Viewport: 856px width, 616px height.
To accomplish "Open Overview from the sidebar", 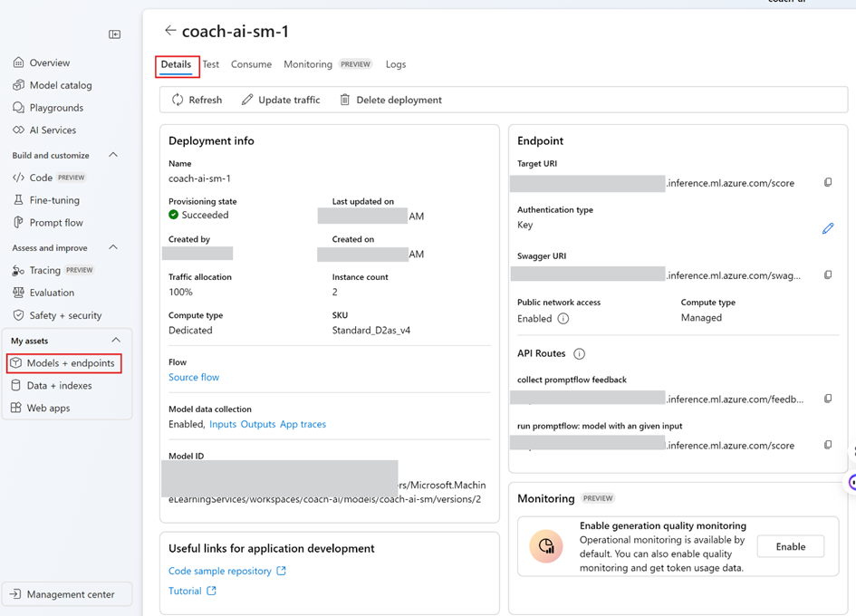I will click(42, 63).
